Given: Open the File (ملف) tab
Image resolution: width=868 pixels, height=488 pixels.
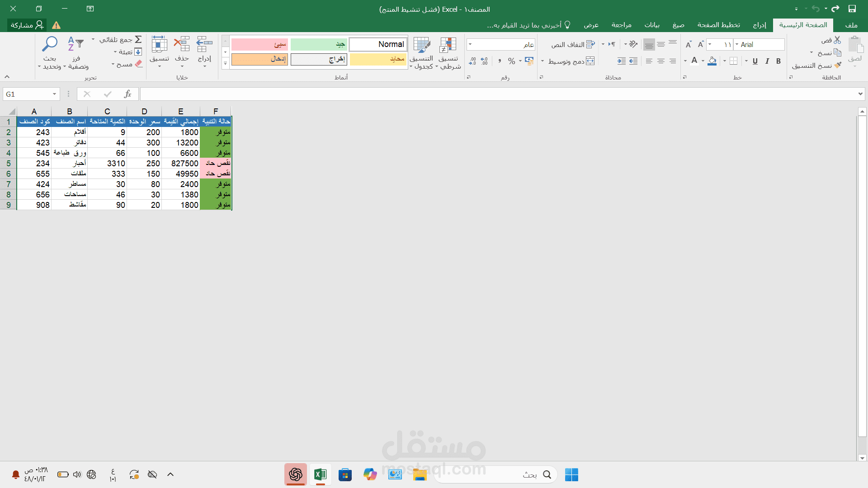Looking at the screenshot, I should 851,25.
